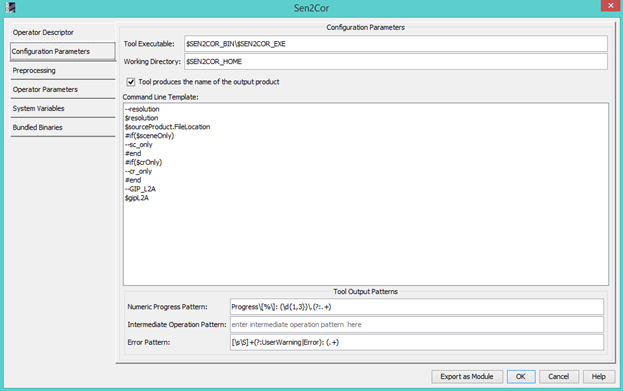Go to the System Variables tab
623x391 pixels.
click(62, 108)
